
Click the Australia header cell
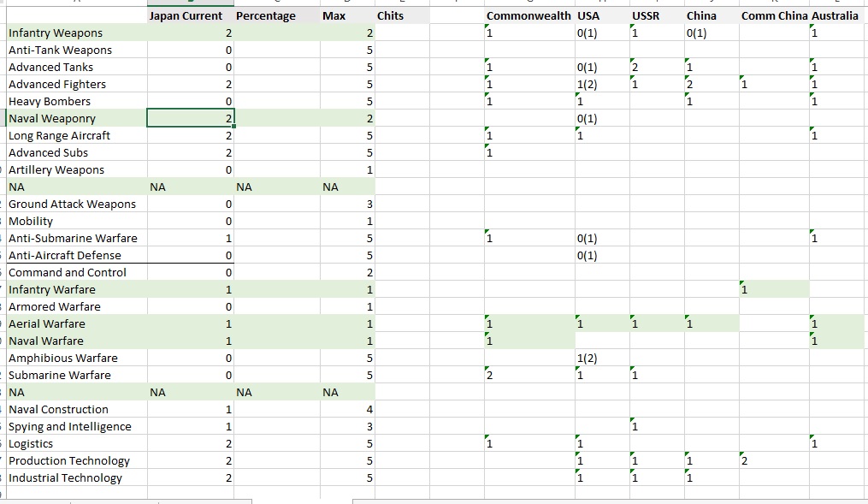click(x=835, y=15)
